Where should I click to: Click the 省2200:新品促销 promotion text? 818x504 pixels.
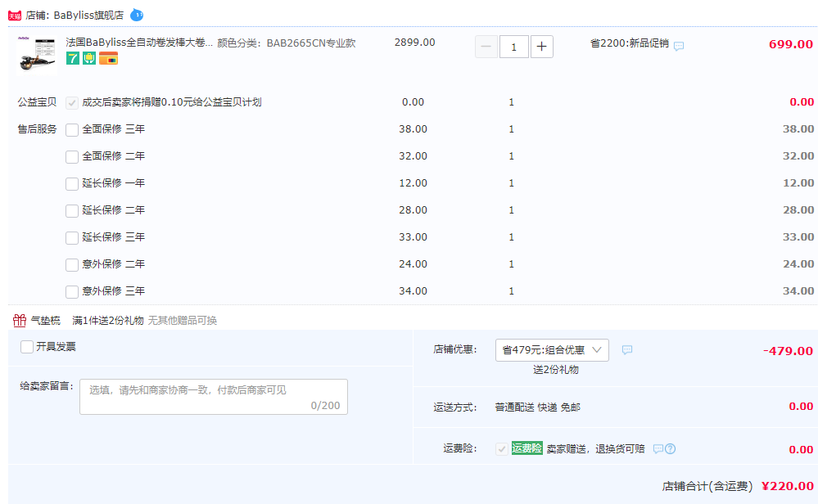(x=629, y=43)
